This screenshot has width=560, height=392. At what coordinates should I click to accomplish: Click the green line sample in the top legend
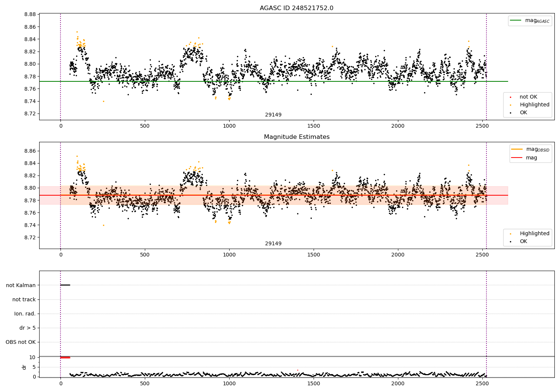click(516, 21)
